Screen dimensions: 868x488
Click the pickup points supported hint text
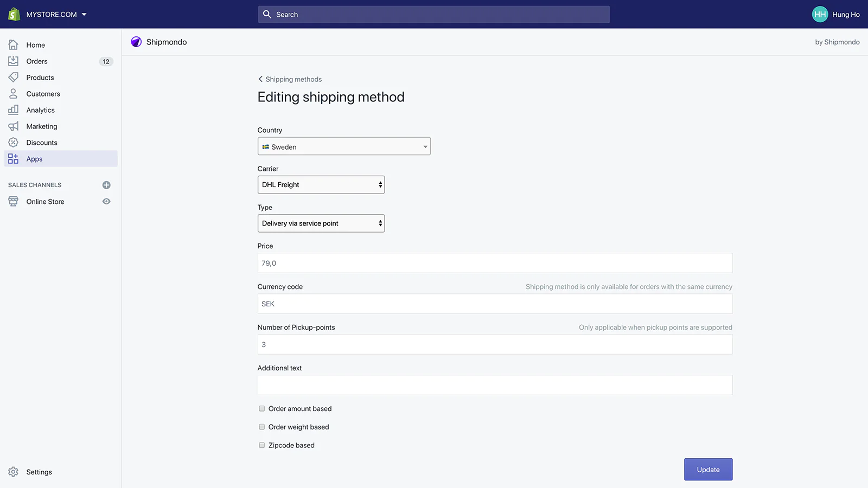655,328
